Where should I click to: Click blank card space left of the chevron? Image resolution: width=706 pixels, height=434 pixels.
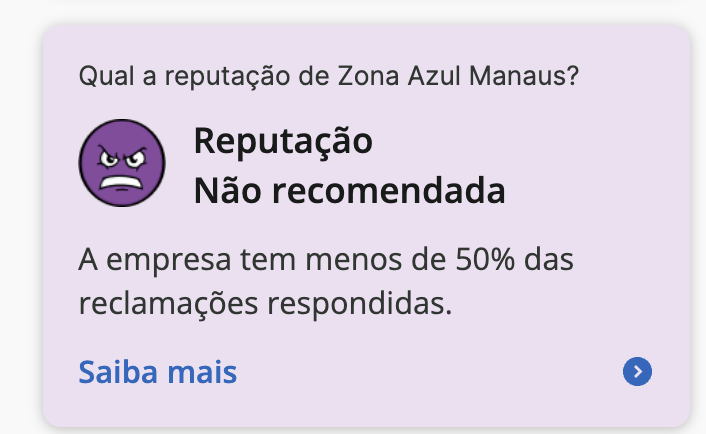(x=430, y=373)
